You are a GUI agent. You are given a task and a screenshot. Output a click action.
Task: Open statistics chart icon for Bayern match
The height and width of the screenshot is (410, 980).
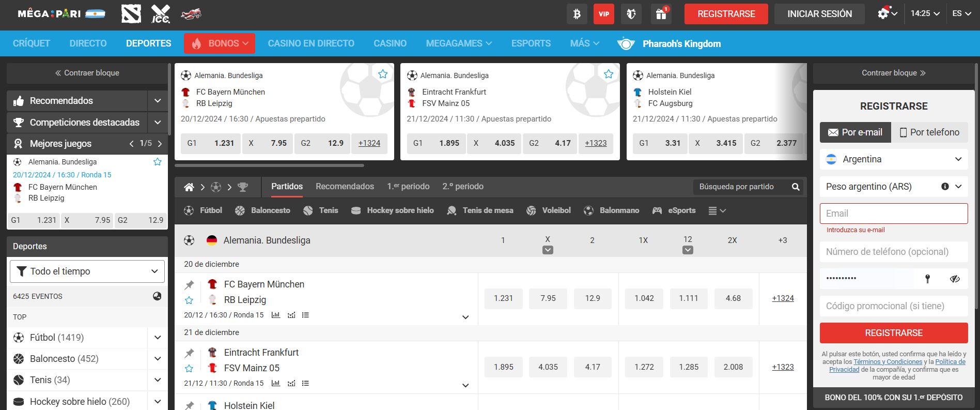276,315
